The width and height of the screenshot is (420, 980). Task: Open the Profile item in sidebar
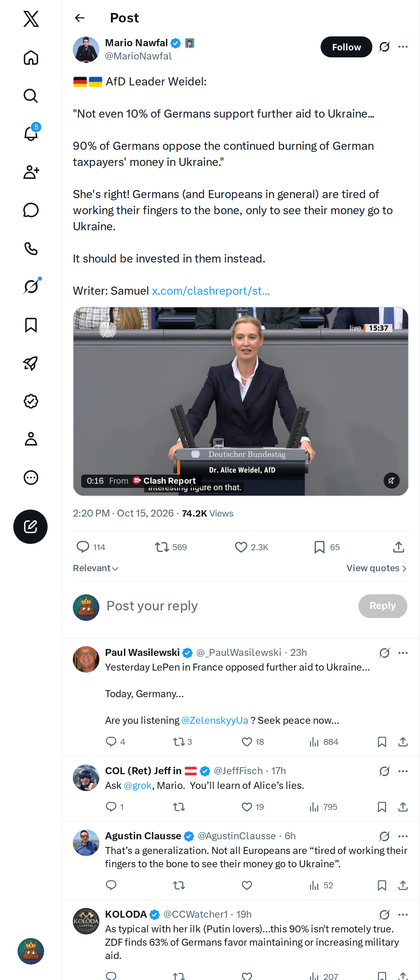tap(31, 439)
